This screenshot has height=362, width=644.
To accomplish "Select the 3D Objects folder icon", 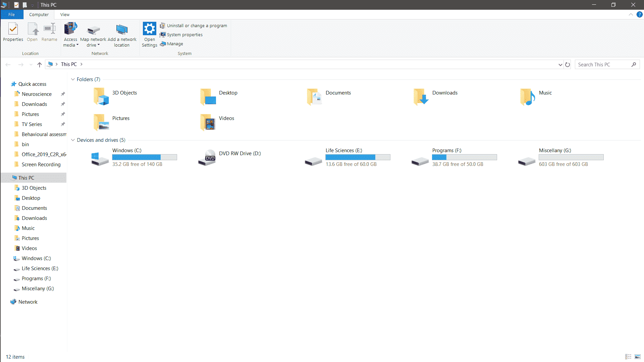I will (x=101, y=97).
